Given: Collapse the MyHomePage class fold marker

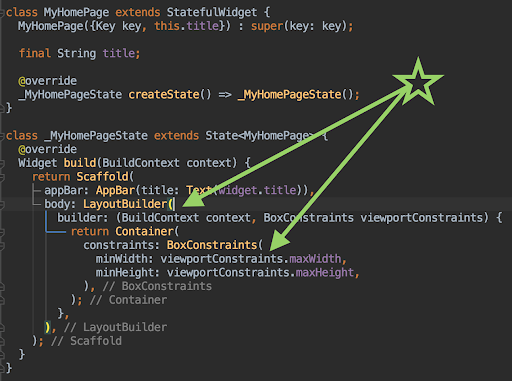Looking at the screenshot, I should [2, 13].
